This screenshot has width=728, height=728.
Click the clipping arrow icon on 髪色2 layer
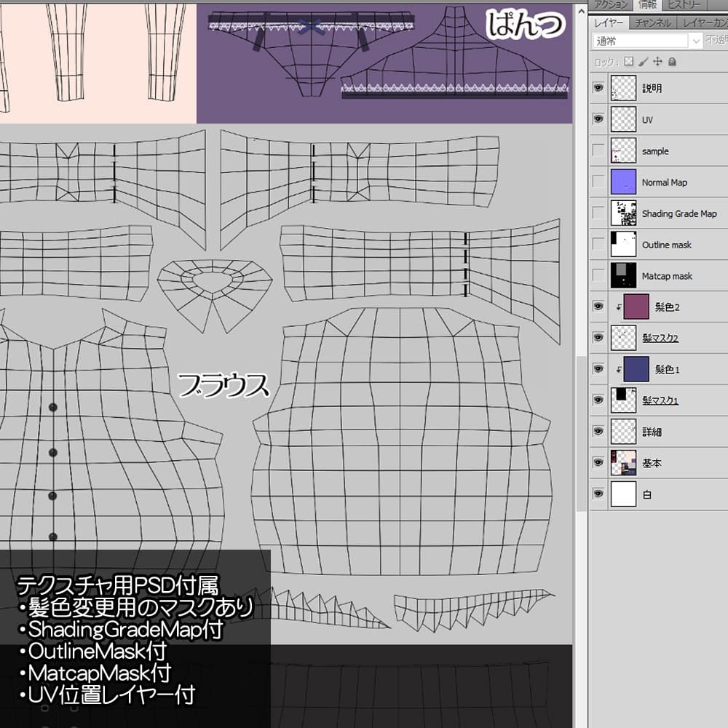pyautogui.click(x=618, y=307)
